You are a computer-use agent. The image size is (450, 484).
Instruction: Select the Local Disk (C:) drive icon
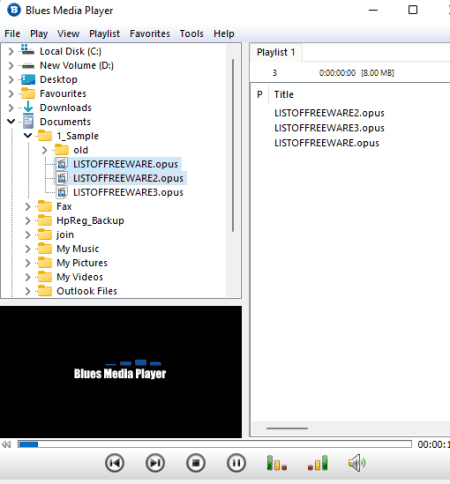click(x=28, y=50)
